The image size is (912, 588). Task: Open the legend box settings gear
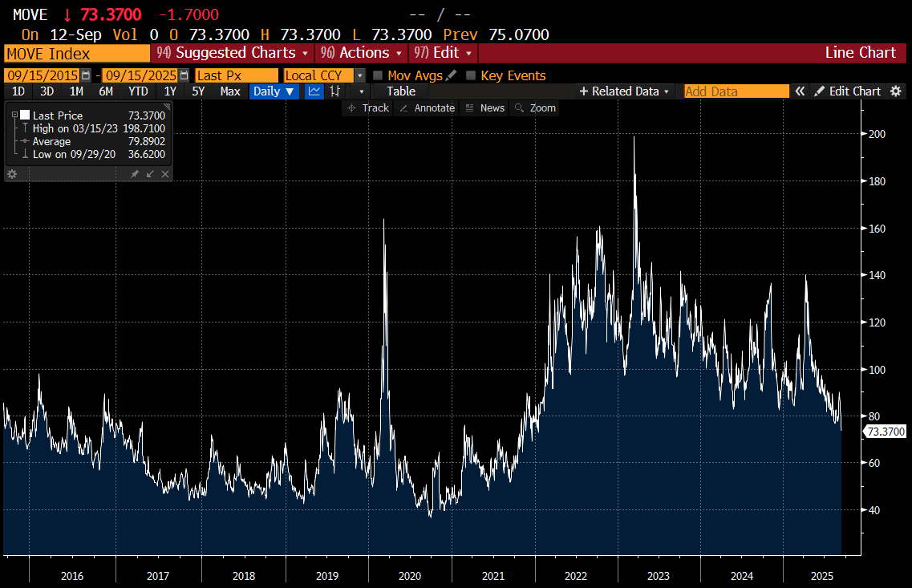(12, 174)
